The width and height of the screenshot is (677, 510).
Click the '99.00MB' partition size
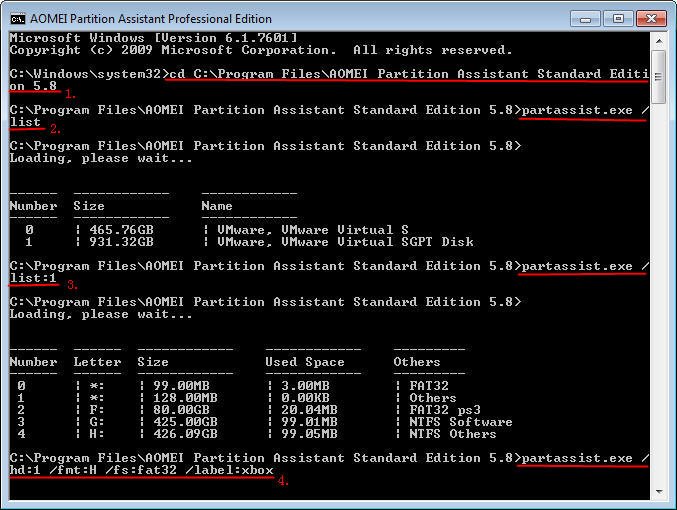click(181, 386)
